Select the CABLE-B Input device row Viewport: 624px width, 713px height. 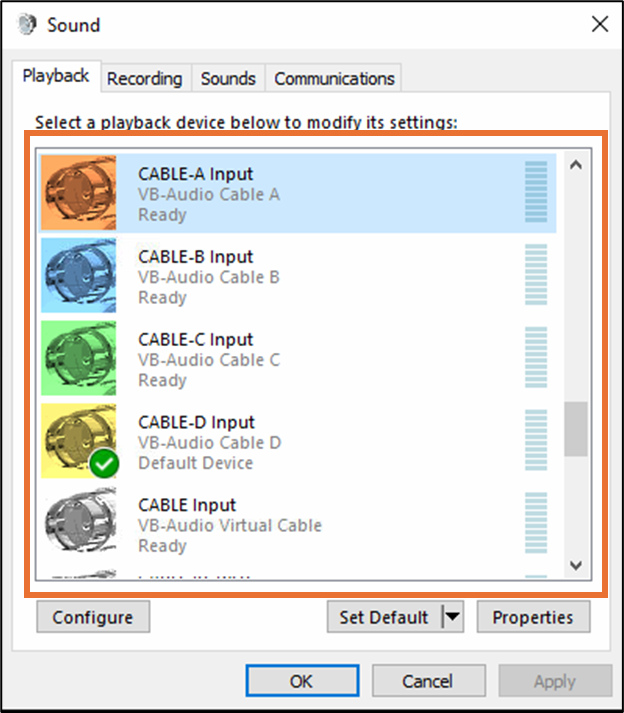[298, 276]
